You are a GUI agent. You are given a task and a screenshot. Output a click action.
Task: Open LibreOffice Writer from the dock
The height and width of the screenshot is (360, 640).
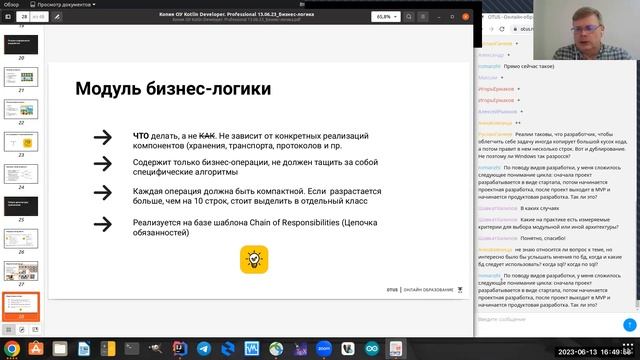pyautogui.click(x=84, y=349)
